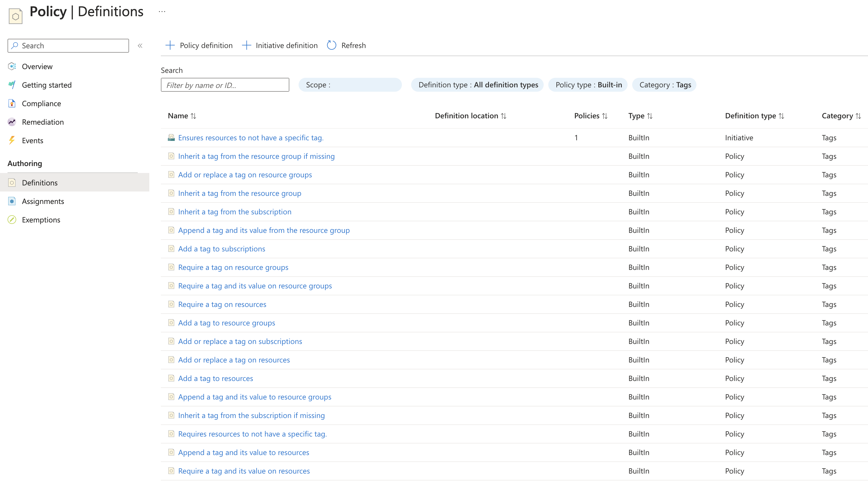Click policy icon beside 'Inherit a tag from the subscription if missing'
Viewport: 868px width, 486px height.
pyautogui.click(x=171, y=415)
